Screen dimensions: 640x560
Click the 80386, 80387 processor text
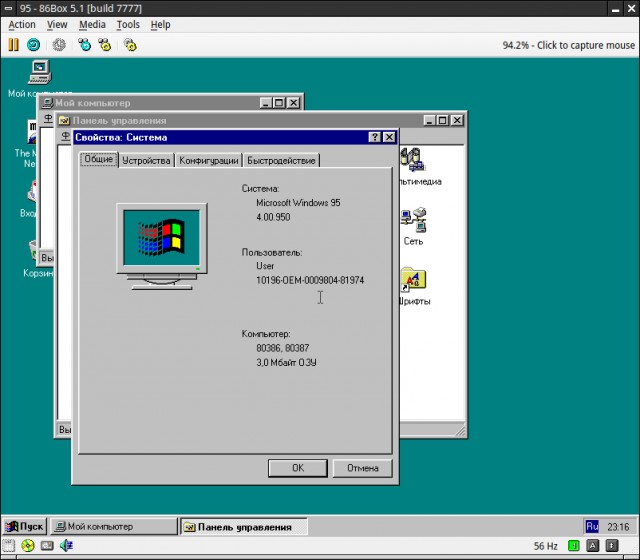click(x=282, y=348)
